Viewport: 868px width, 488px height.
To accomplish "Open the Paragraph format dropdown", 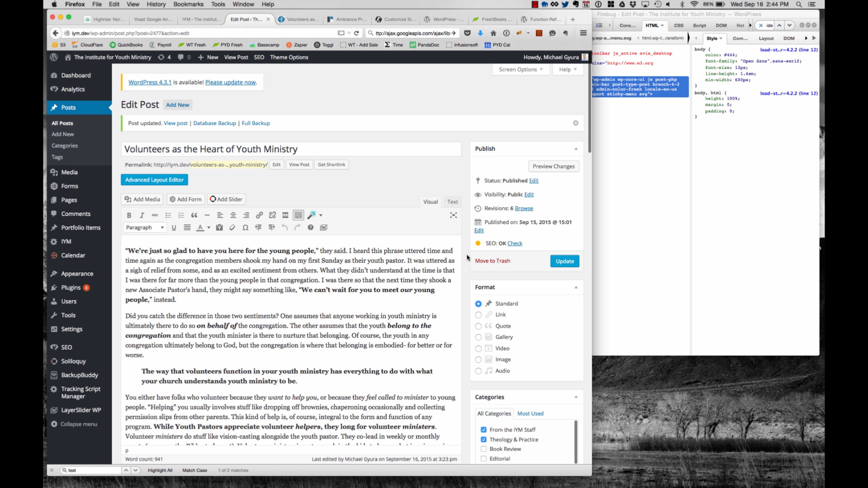I will point(145,228).
